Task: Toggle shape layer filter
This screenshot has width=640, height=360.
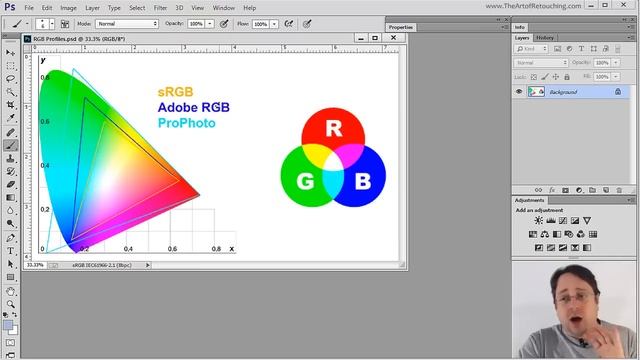Action: [593, 49]
